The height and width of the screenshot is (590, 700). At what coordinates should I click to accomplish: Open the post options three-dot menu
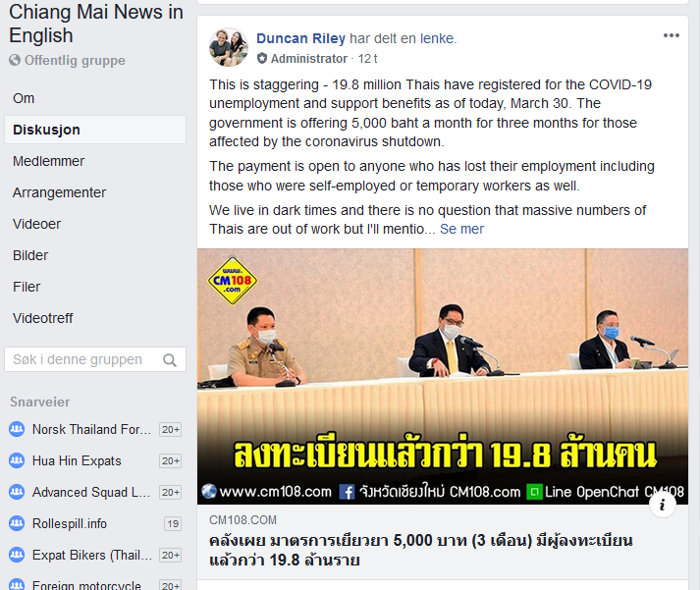point(671,35)
